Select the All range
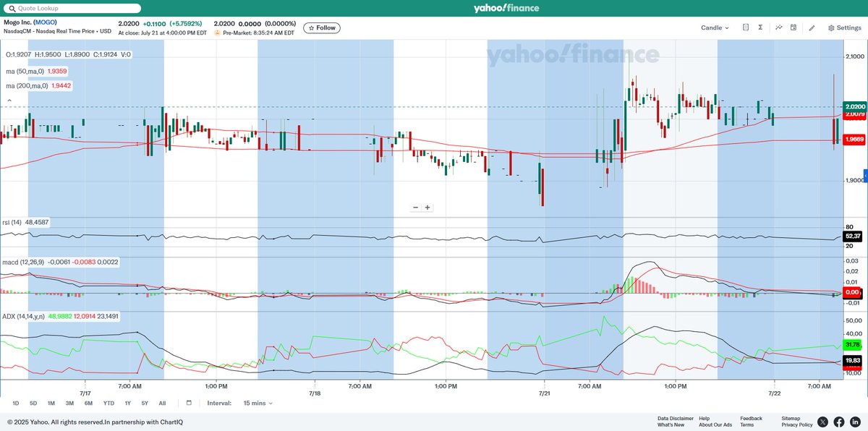The width and height of the screenshot is (868, 431). coord(162,403)
